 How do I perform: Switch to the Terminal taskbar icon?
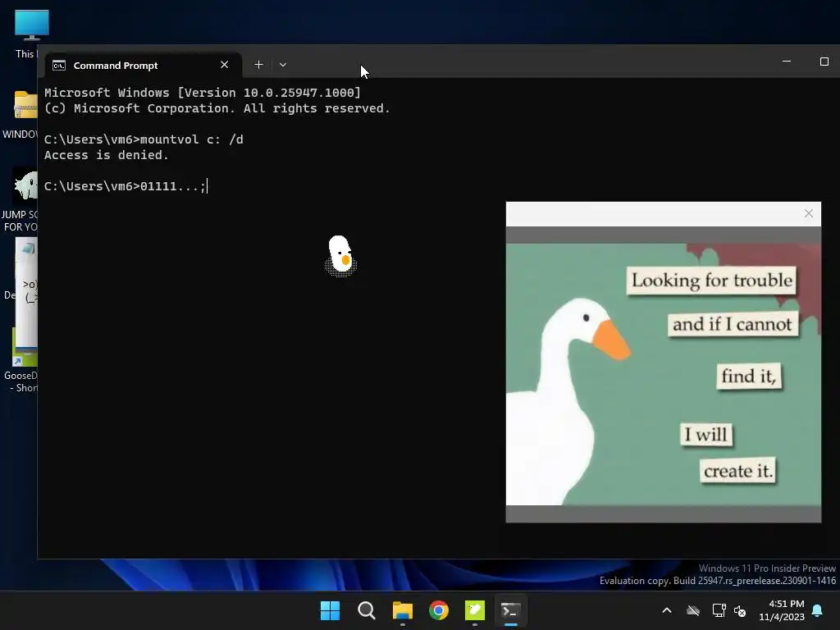510,610
